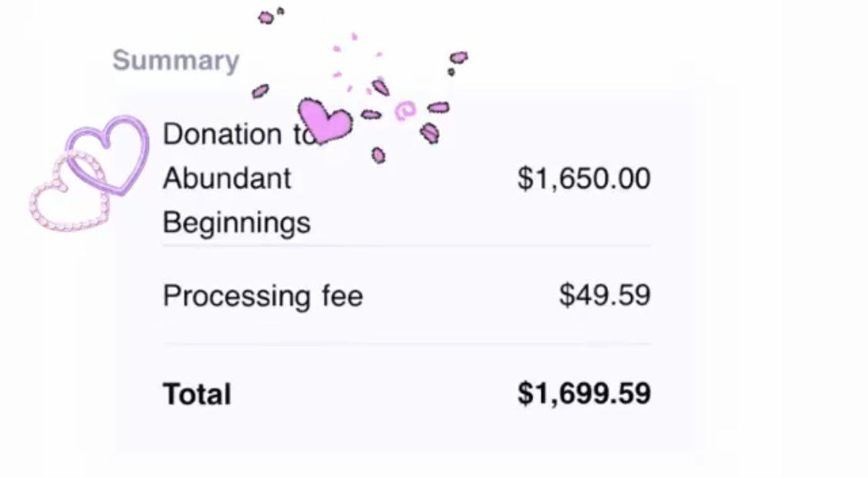Click the Processing fee label

(x=262, y=296)
